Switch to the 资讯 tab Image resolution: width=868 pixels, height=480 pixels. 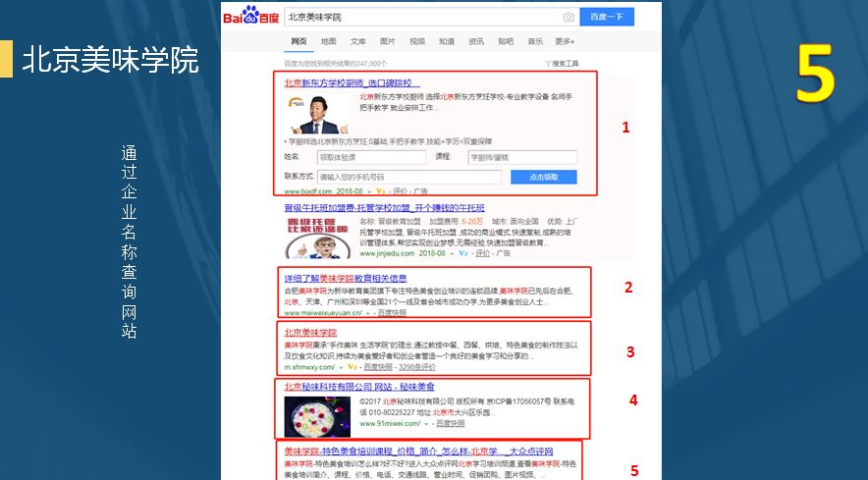476,41
